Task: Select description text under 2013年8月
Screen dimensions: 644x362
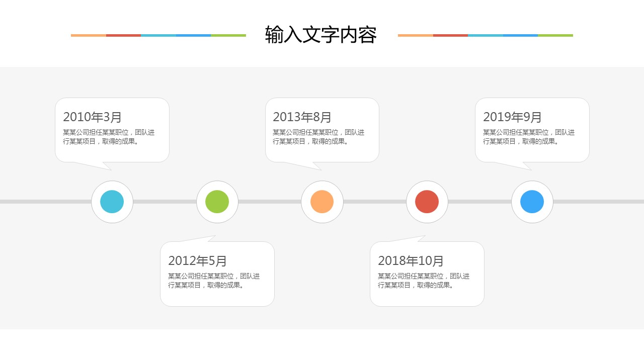Action: (318, 137)
